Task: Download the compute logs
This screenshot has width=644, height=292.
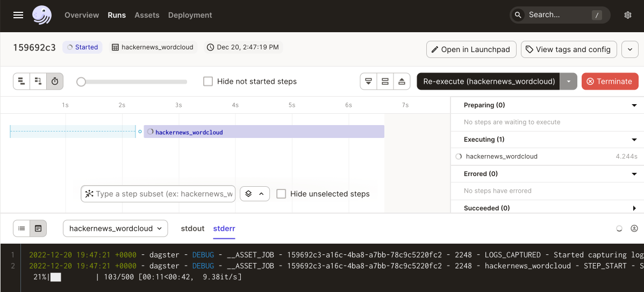Action: pos(634,229)
